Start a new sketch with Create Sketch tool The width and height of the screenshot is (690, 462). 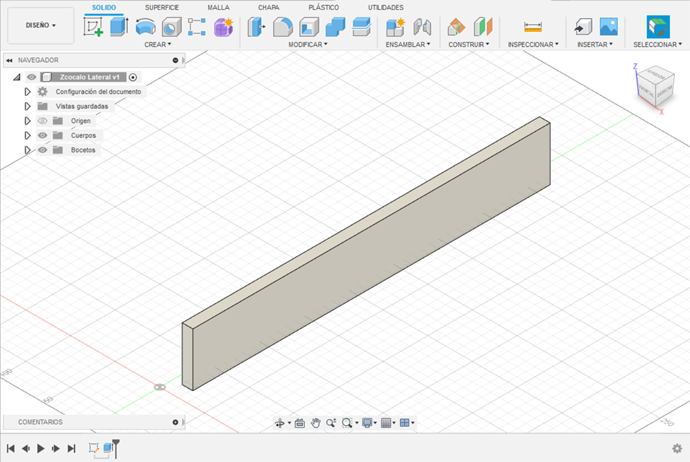tap(93, 27)
